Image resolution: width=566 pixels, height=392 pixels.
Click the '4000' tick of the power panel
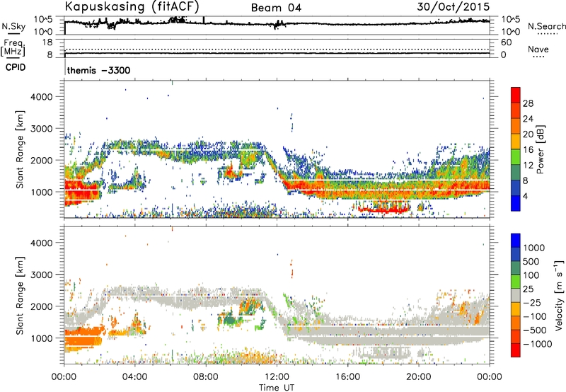tap(42, 97)
